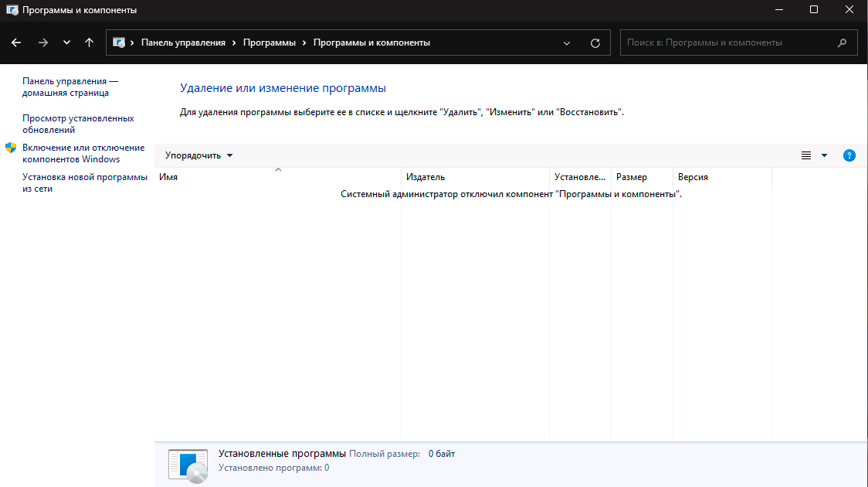Click the title bar Programs and Features icon
The image size is (868, 487).
point(12,10)
